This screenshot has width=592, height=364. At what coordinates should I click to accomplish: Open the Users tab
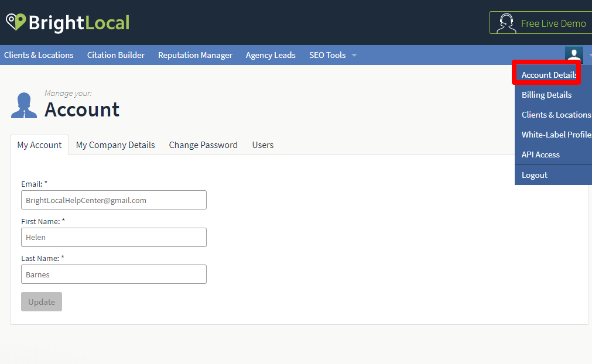point(263,145)
